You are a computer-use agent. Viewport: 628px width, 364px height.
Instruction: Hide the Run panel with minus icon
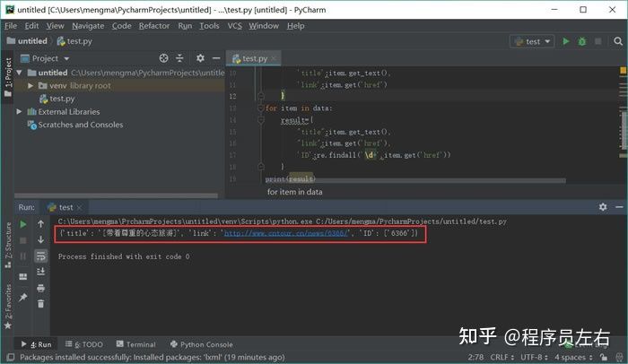pyautogui.click(x=619, y=207)
